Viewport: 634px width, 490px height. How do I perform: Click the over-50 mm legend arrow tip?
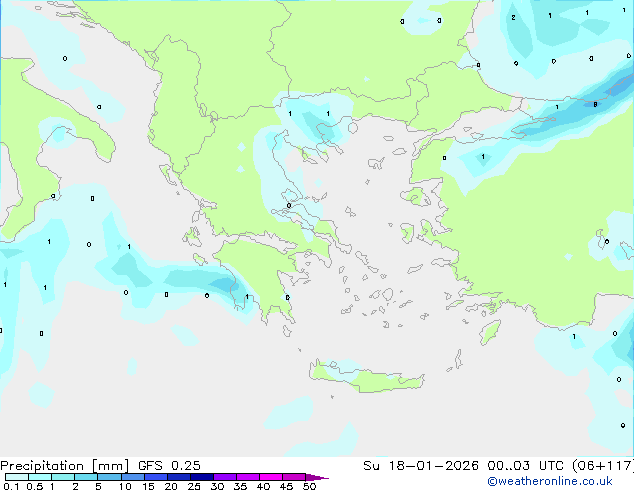pyautogui.click(x=317, y=477)
